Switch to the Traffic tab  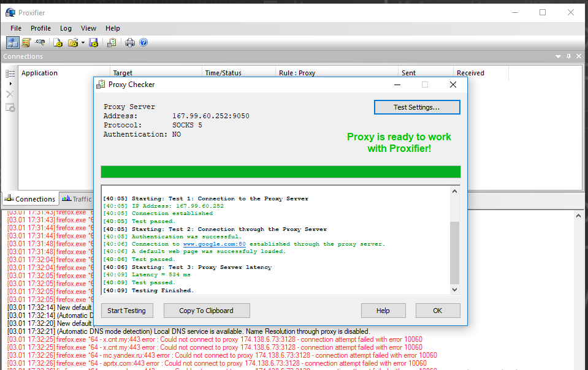point(77,198)
